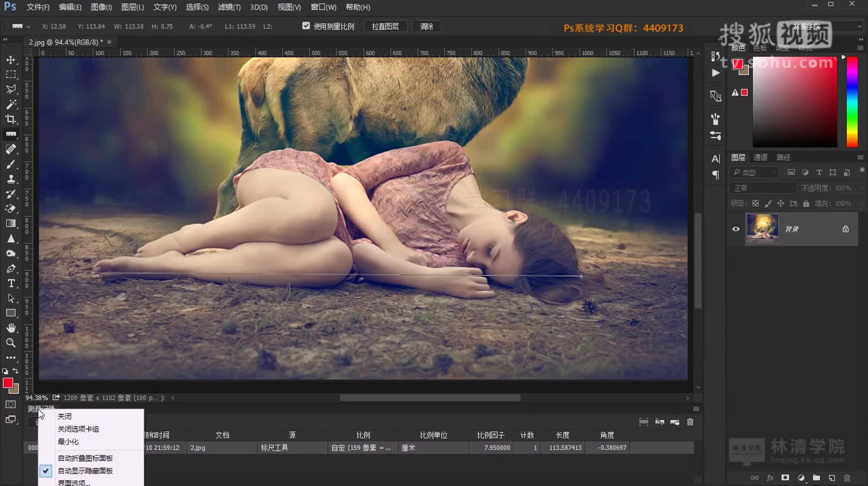Open the 正常 blend mode dropdown

click(763, 188)
